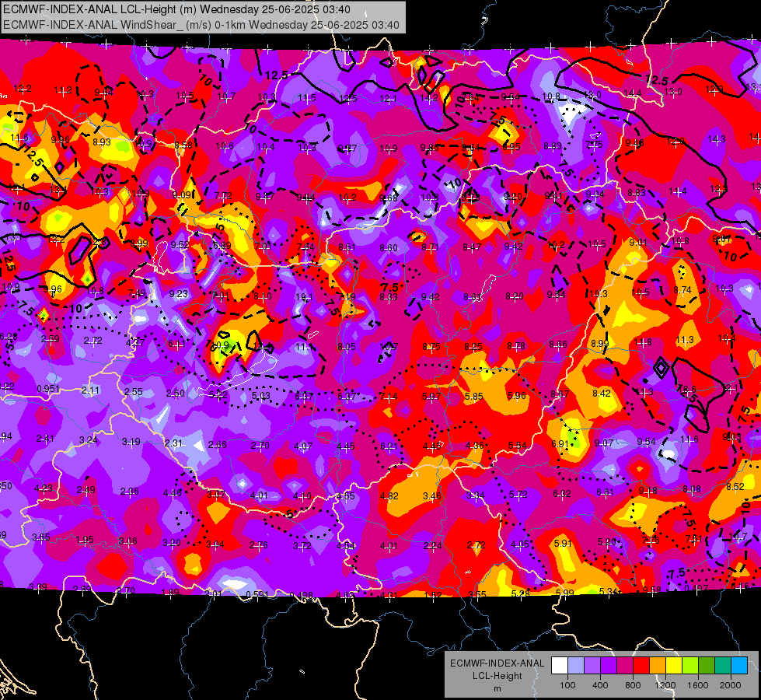Click the grid value 5.91
This screenshot has width=761, height=700.
tap(563, 543)
